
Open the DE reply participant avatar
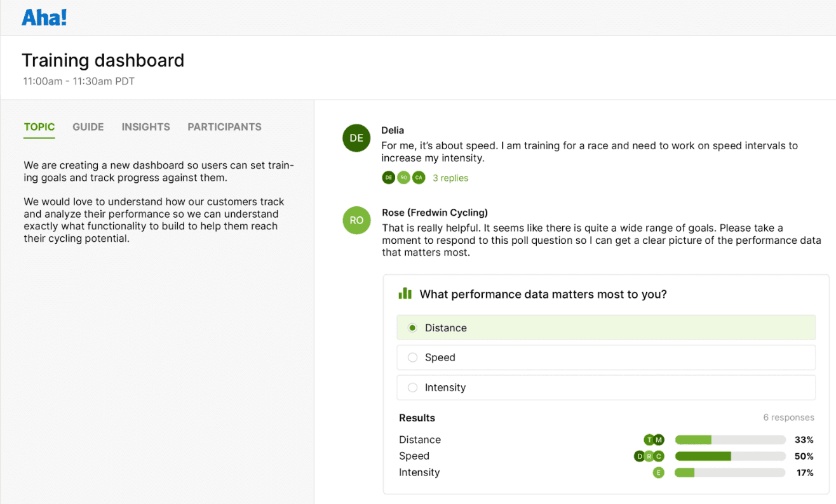[x=388, y=178]
